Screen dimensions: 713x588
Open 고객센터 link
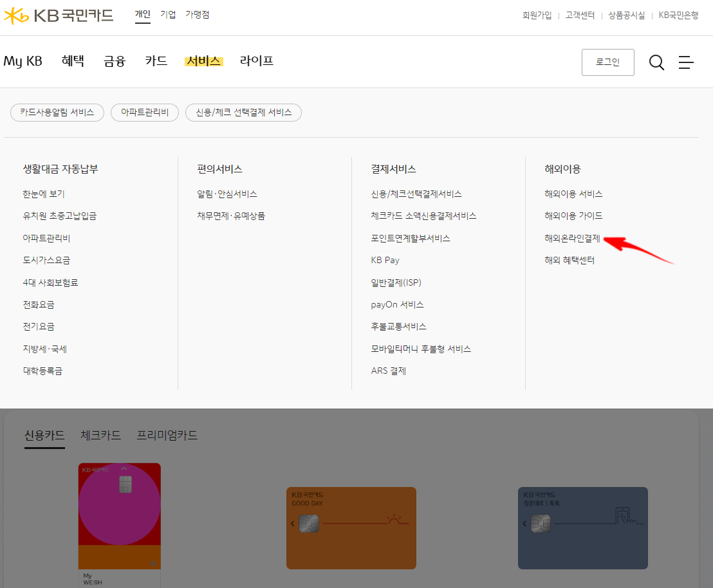pos(580,15)
